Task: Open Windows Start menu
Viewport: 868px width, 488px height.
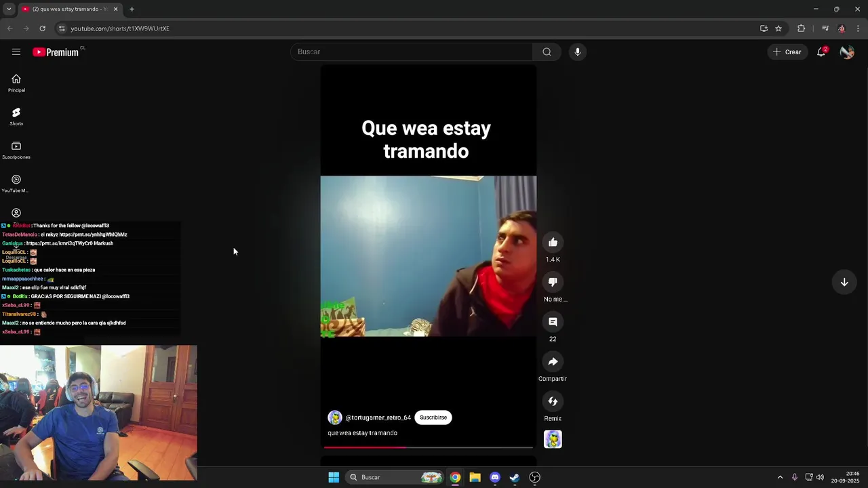Action: 334,477
